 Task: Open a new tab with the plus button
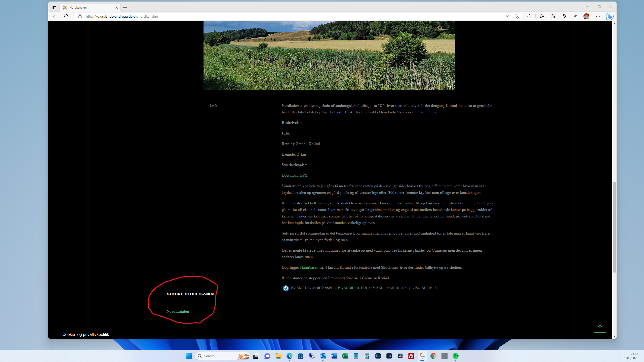coord(125,8)
